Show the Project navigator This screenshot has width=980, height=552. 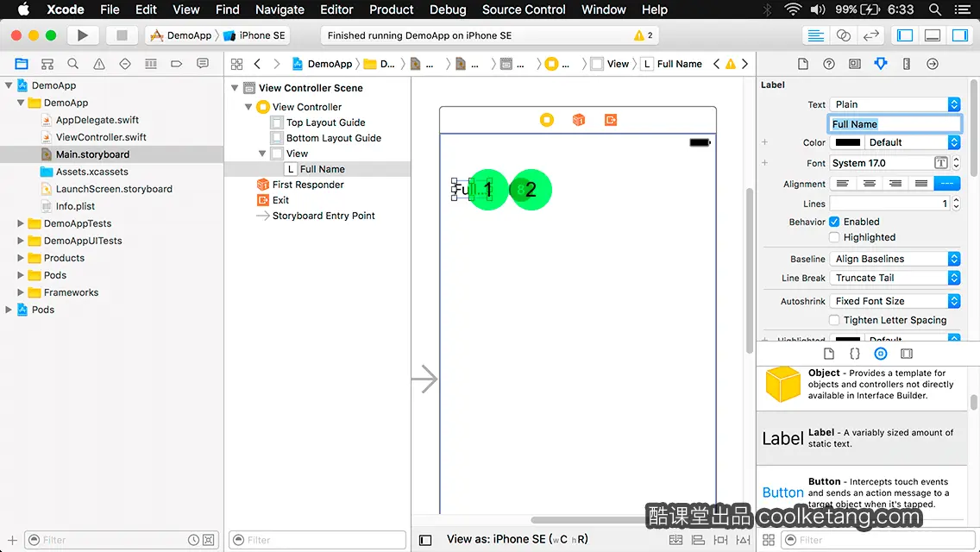22,64
